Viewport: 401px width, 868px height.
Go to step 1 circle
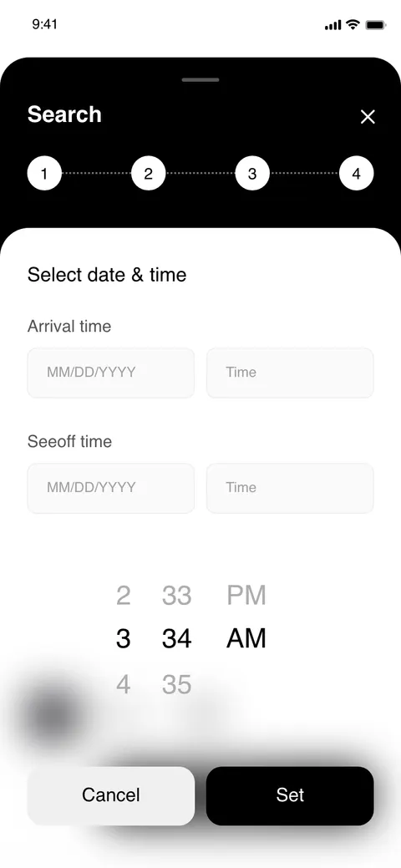click(44, 173)
